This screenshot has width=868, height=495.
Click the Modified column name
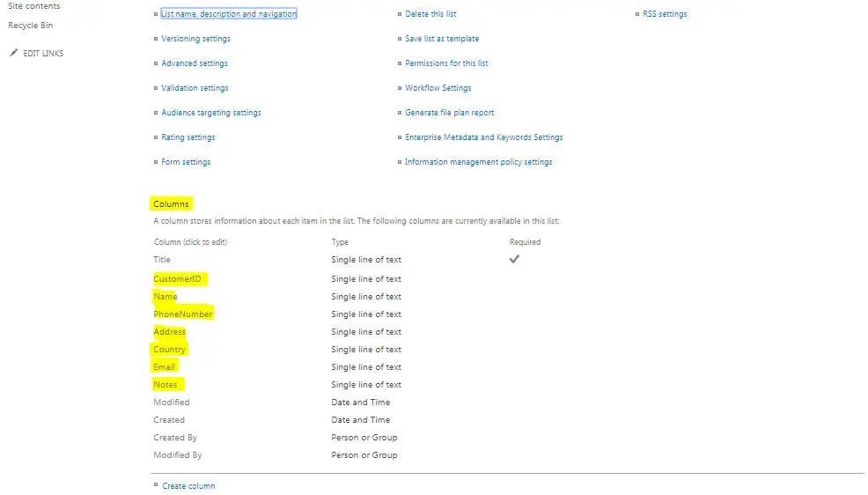[171, 403]
